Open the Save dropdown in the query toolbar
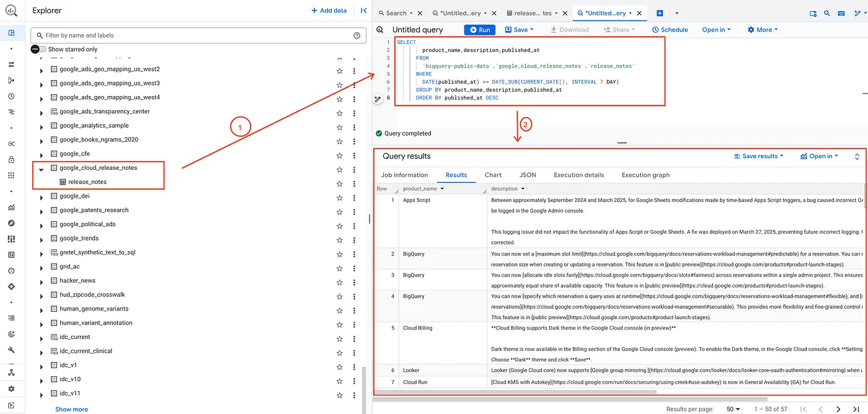 (x=520, y=29)
